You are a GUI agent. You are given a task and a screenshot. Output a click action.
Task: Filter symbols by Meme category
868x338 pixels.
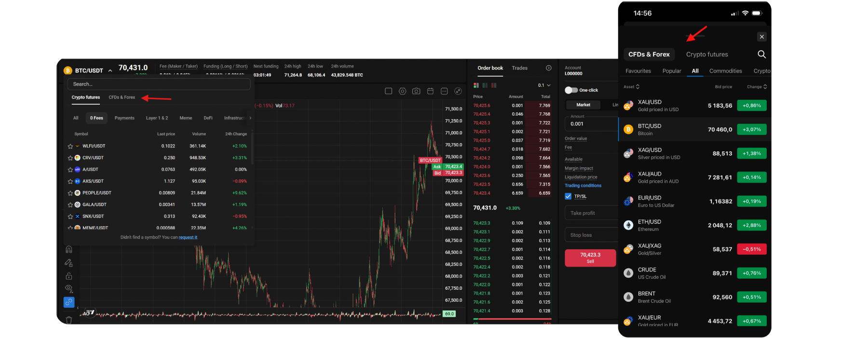click(186, 118)
